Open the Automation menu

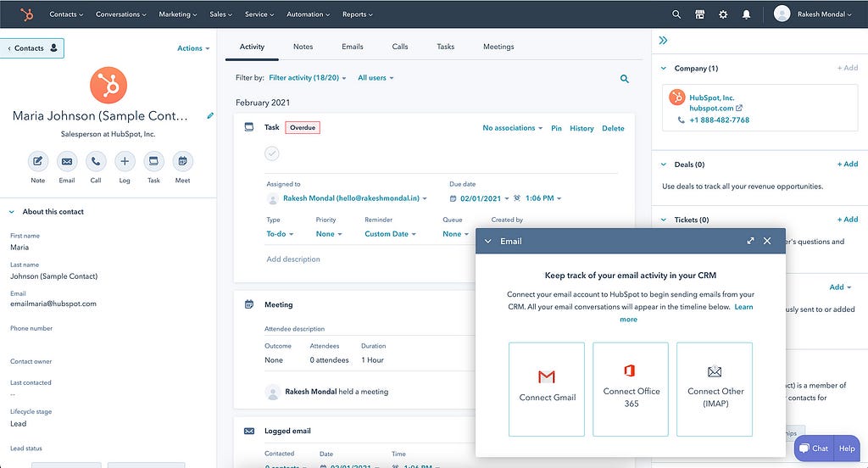(x=308, y=14)
